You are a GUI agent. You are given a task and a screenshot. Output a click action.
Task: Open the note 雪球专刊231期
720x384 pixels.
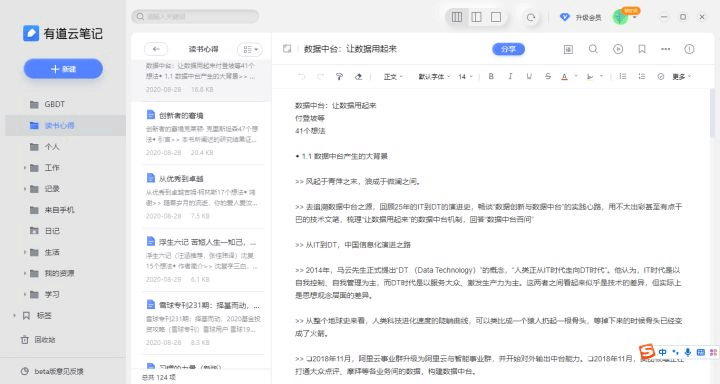(202, 323)
